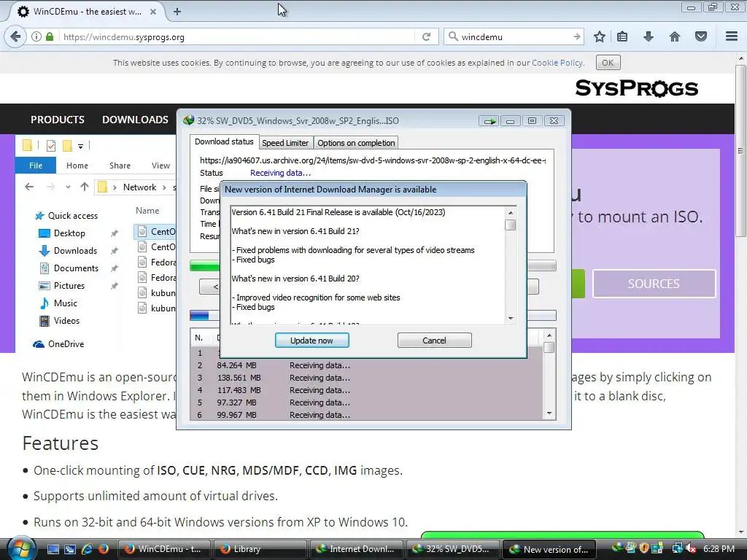Screen dimensions: 747x560
Task: Click the site information circle icon
Action: (36, 36)
